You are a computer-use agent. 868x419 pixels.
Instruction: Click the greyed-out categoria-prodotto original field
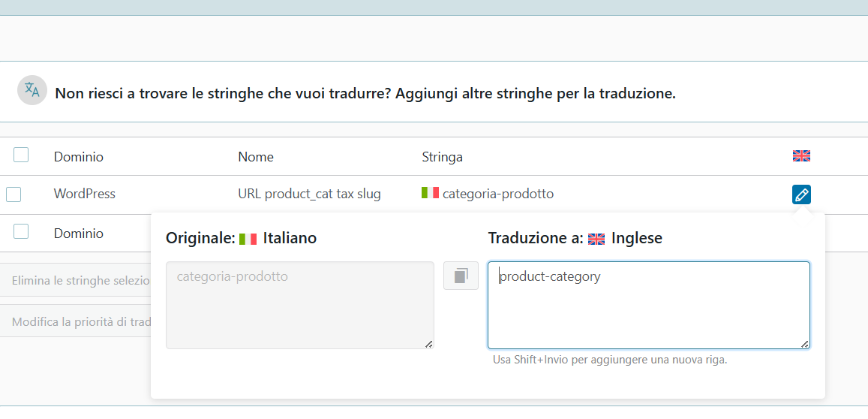[300, 306]
